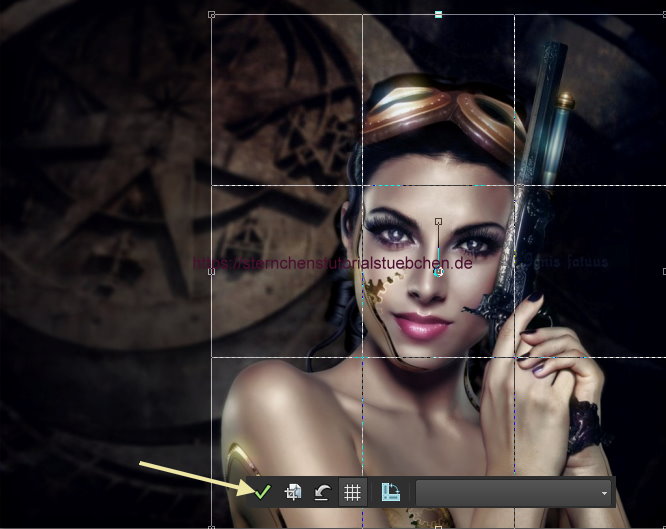Image resolution: width=666 pixels, height=529 pixels.
Task: Click the Clear crop undo-arrow icon
Action: (322, 492)
